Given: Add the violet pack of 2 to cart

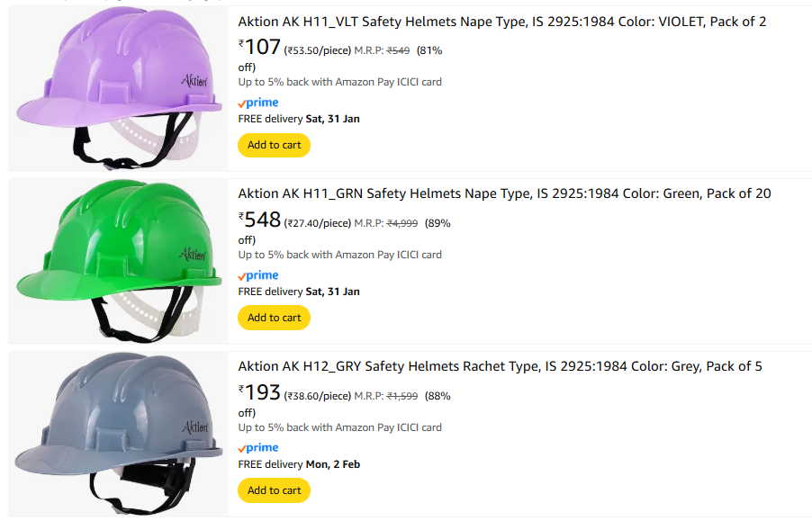Looking at the screenshot, I should [x=274, y=145].
